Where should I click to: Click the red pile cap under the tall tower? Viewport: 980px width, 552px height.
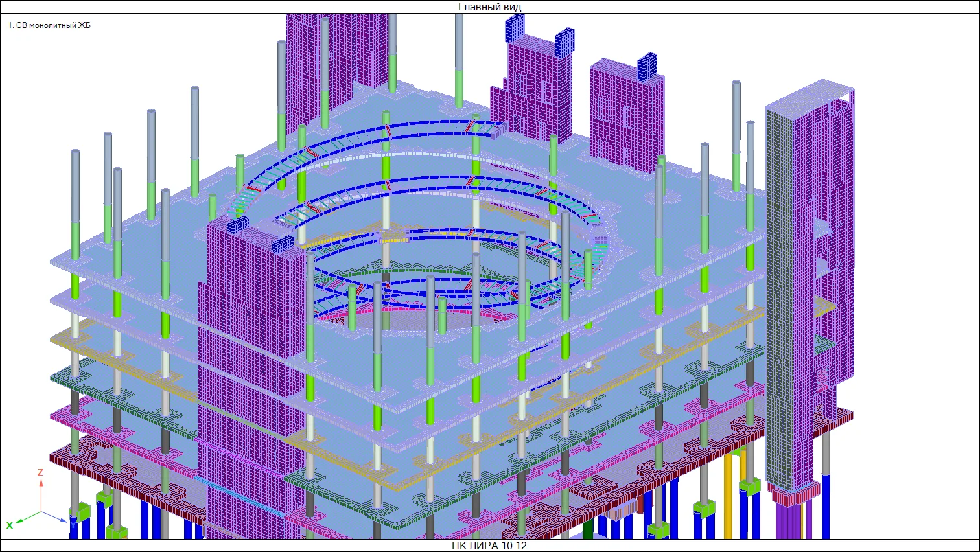(x=795, y=496)
